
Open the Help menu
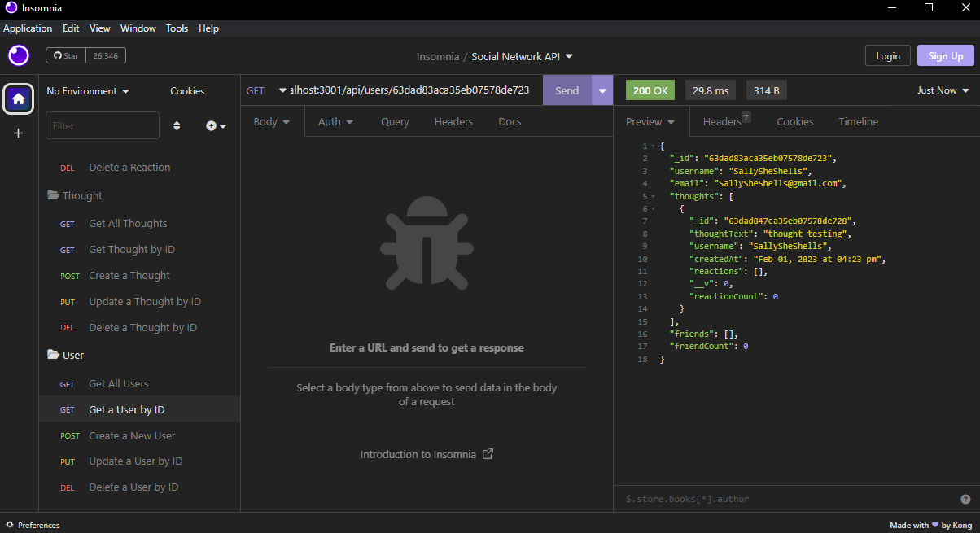[x=208, y=28]
